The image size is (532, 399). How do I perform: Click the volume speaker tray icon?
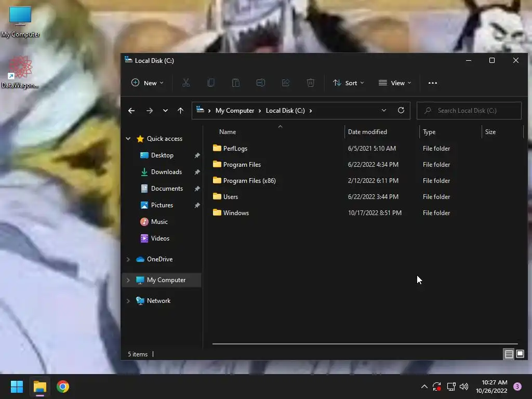(x=464, y=387)
